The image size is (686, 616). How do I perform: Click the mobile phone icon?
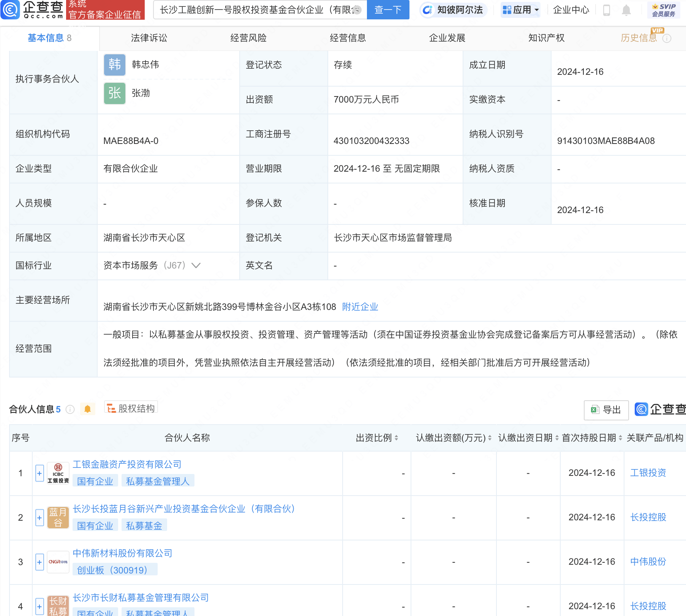click(x=607, y=10)
